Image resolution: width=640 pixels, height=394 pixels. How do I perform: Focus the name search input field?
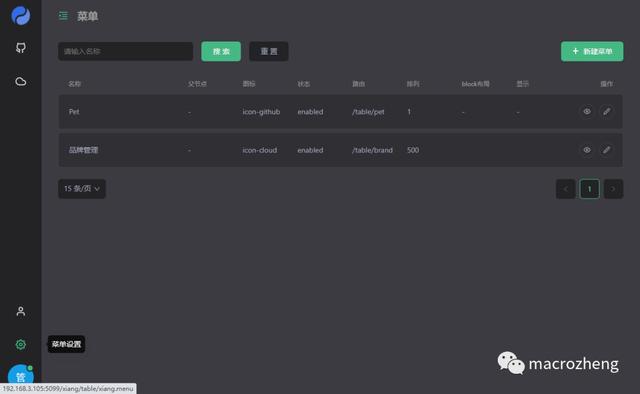tap(126, 51)
